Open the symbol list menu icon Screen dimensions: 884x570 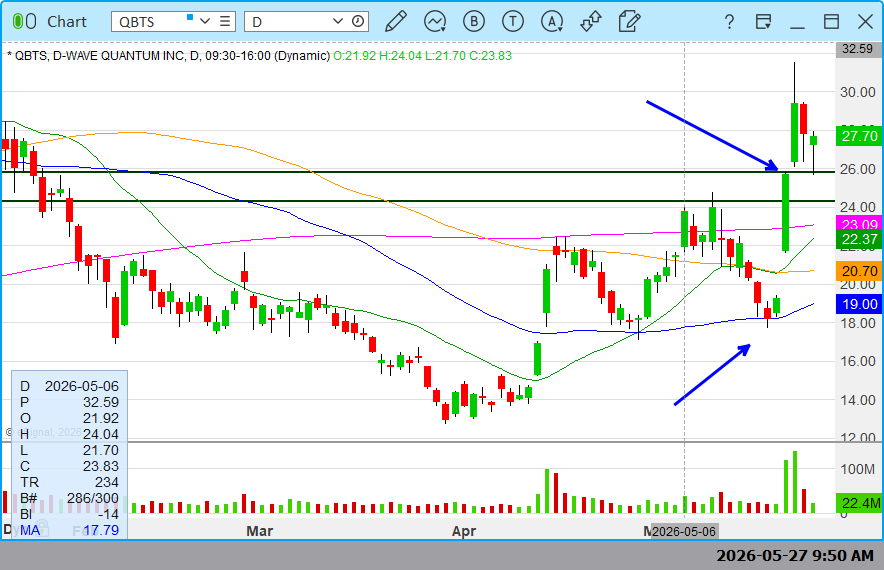tap(225, 21)
